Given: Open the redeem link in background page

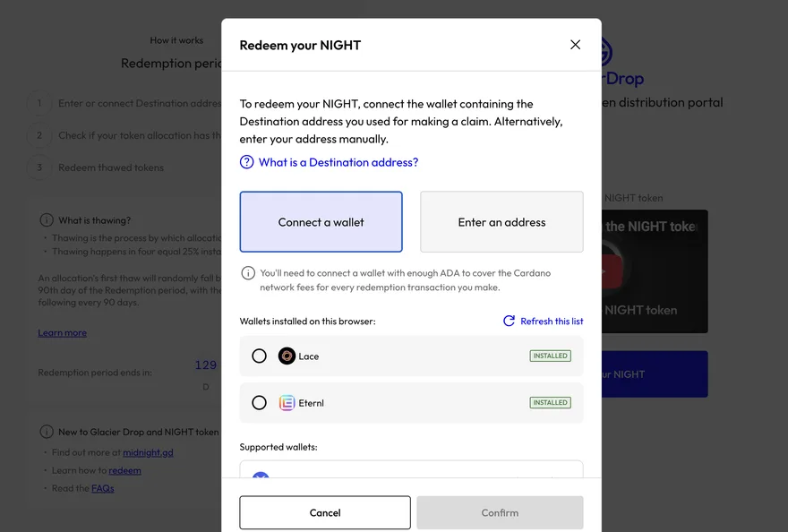Looking at the screenshot, I should coord(125,471).
